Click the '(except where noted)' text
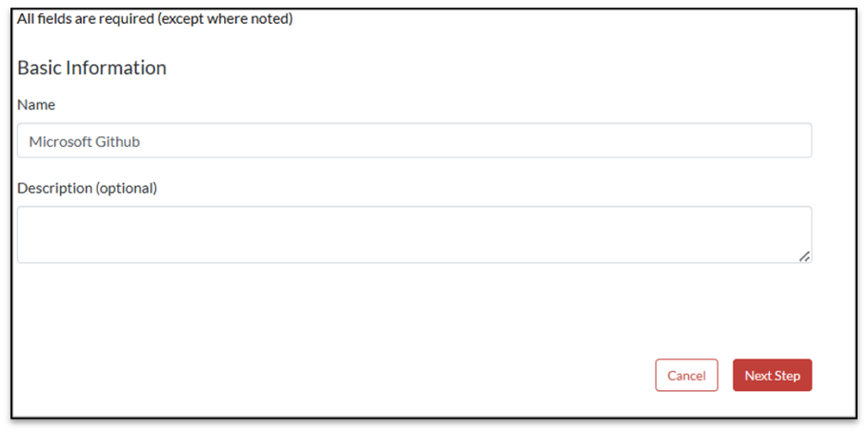868x433 pixels. (x=227, y=18)
